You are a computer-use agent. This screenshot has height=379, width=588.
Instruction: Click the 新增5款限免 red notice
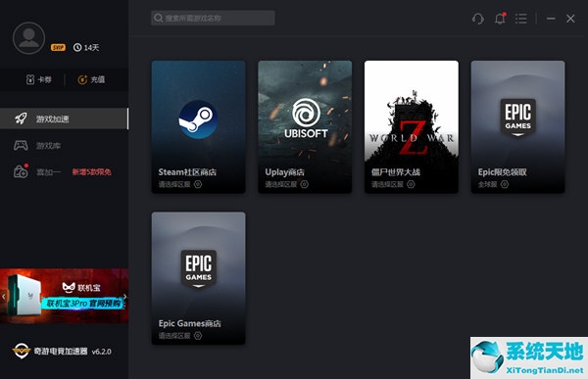[x=91, y=172]
